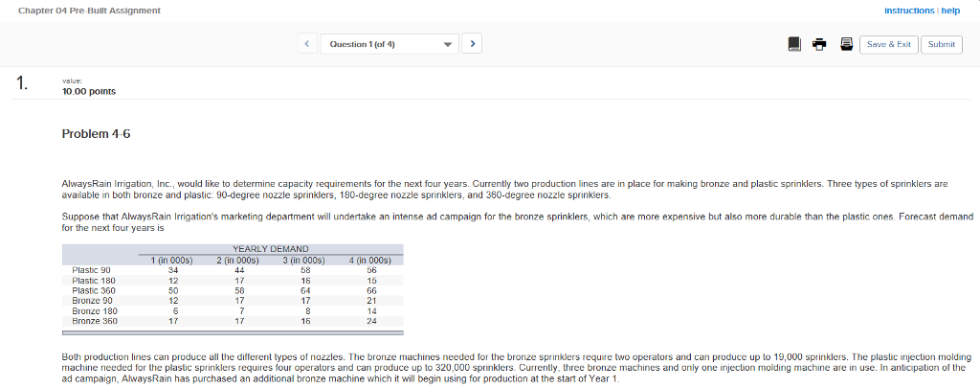Click the printer icon
980x388 pixels.
(x=820, y=44)
